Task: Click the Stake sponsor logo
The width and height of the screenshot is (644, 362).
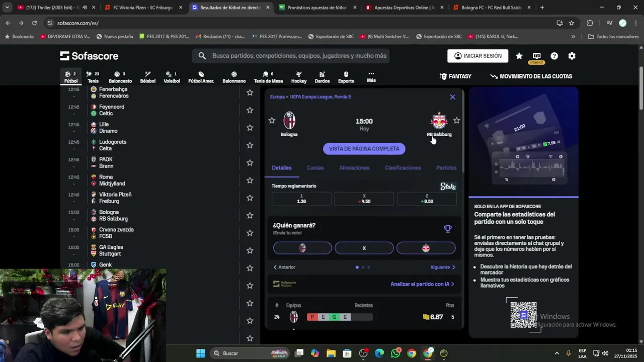Action: (x=448, y=187)
